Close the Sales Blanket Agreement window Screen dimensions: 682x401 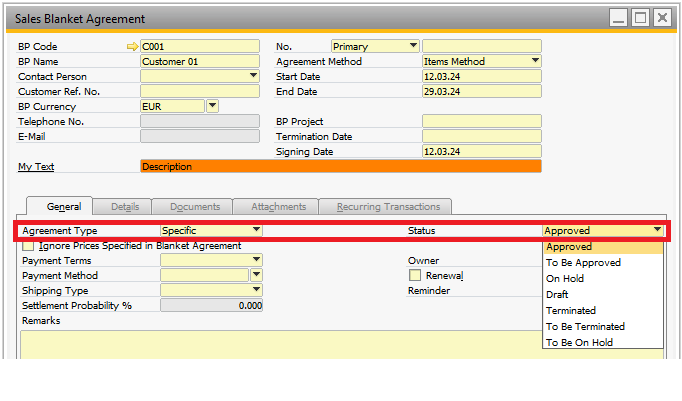pos(662,18)
